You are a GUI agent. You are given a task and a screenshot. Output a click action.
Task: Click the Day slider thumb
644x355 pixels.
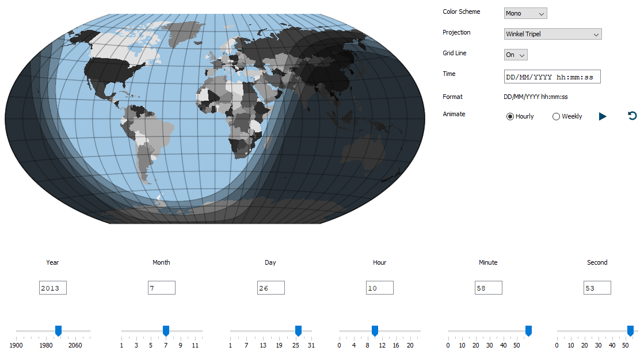click(299, 331)
